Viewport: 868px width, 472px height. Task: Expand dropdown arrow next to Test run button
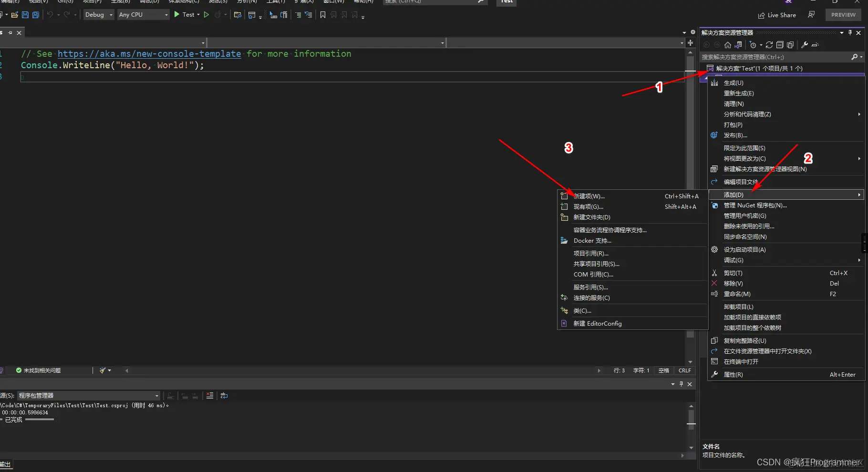click(198, 15)
